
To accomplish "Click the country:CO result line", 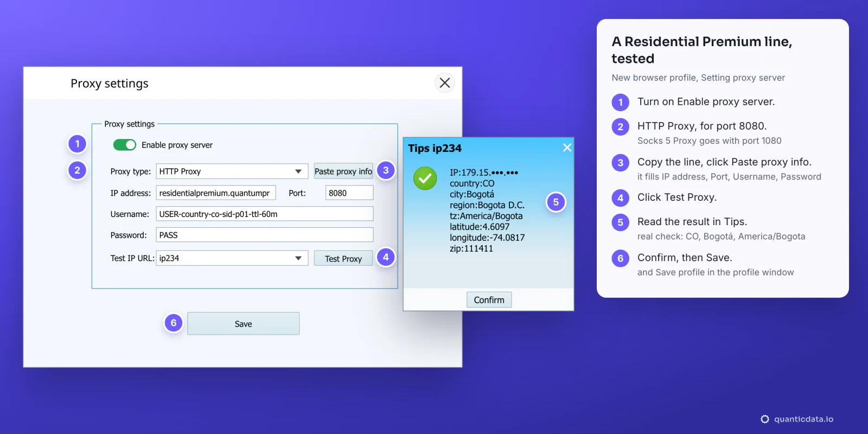I will point(472,183).
